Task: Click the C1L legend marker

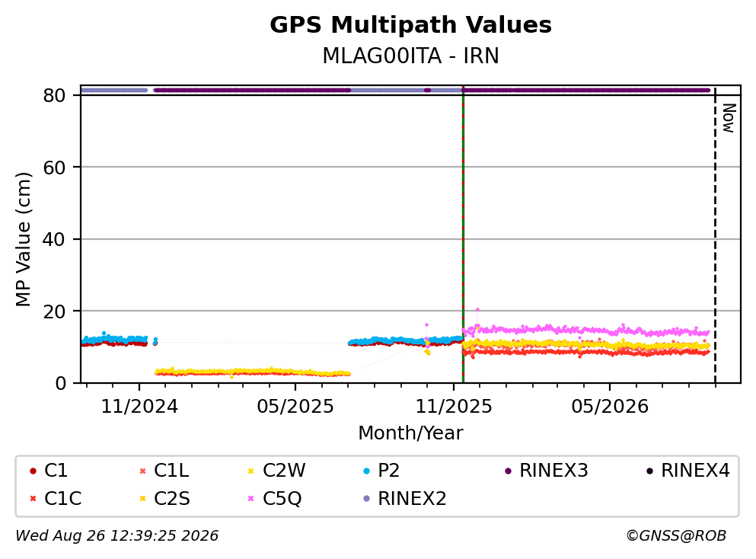Action: [x=142, y=471]
